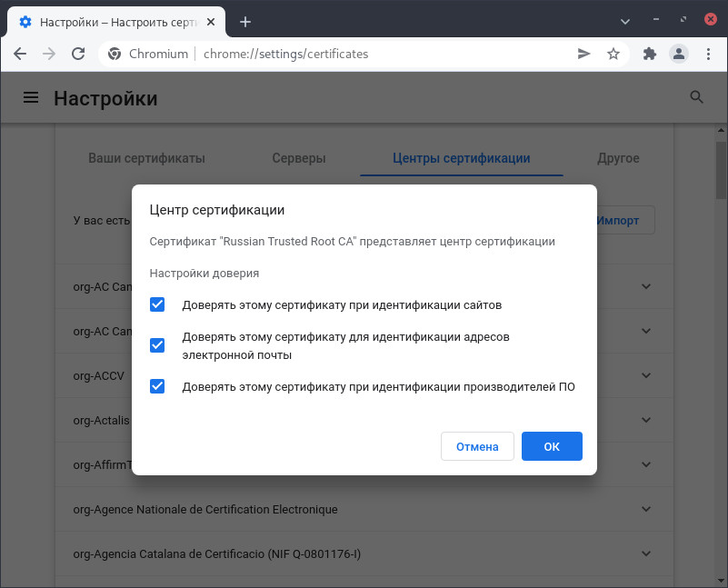Viewport: 728px width, 588px height.
Task: Cancel the certificate trust dialog
Action: click(x=477, y=446)
